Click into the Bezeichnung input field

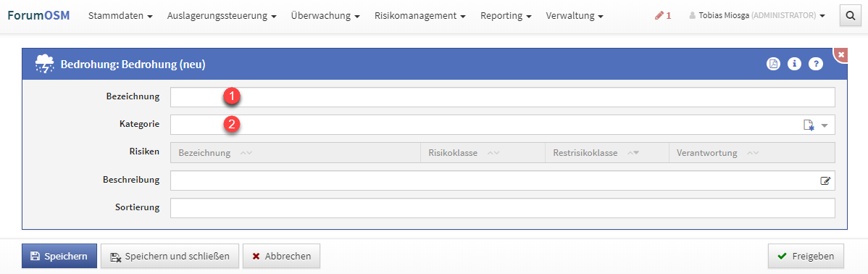(502, 97)
